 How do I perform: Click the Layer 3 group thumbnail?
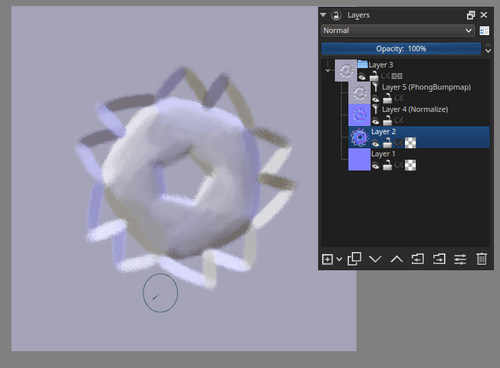(346, 71)
